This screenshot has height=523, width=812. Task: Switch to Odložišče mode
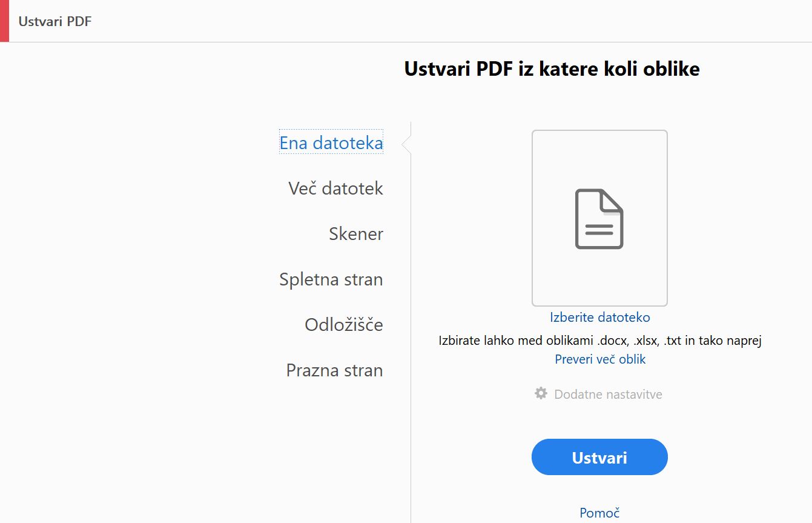[343, 325]
